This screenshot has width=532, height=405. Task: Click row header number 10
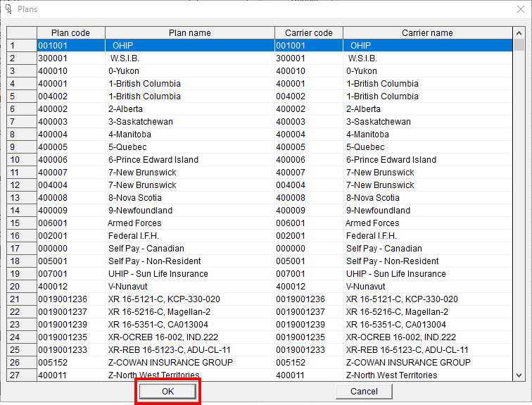tap(22, 160)
